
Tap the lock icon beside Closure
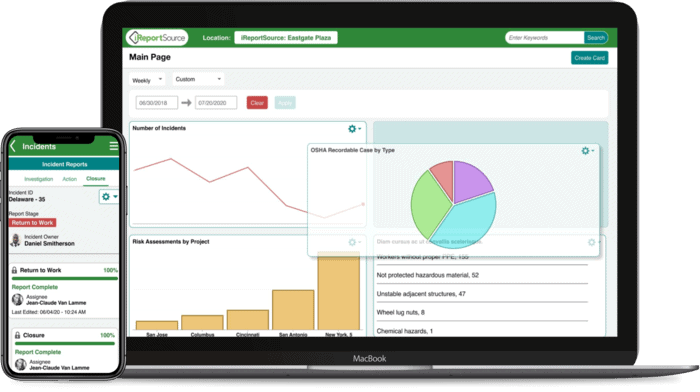(17, 335)
